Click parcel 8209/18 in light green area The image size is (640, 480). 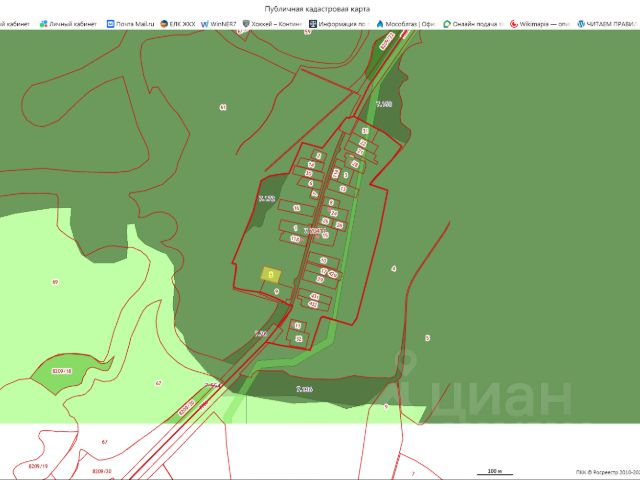pos(62,371)
